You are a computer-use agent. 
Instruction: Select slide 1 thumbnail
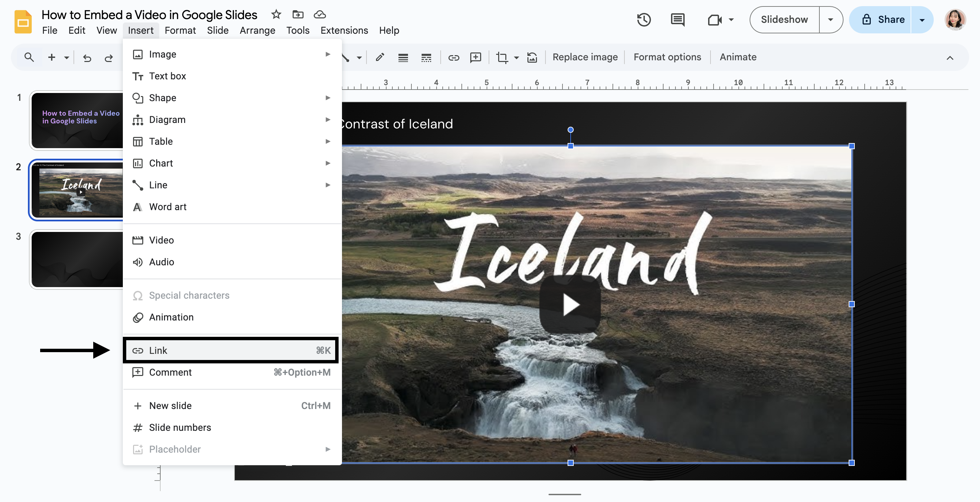pos(77,120)
